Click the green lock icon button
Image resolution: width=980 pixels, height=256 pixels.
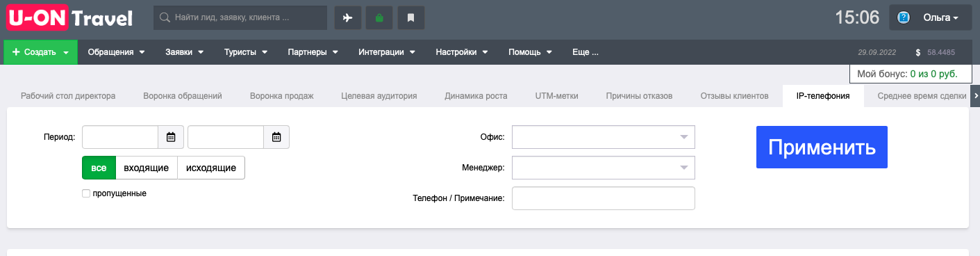click(x=379, y=18)
